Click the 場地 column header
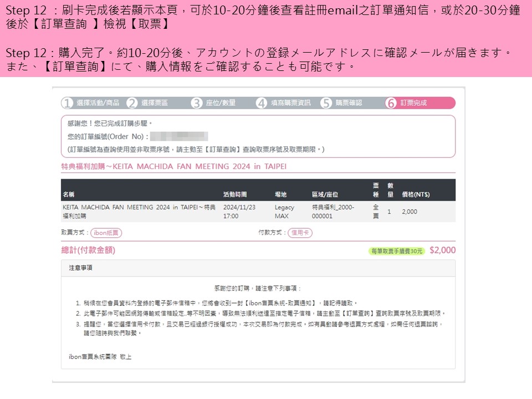This screenshot has height=399, width=532. (281, 195)
